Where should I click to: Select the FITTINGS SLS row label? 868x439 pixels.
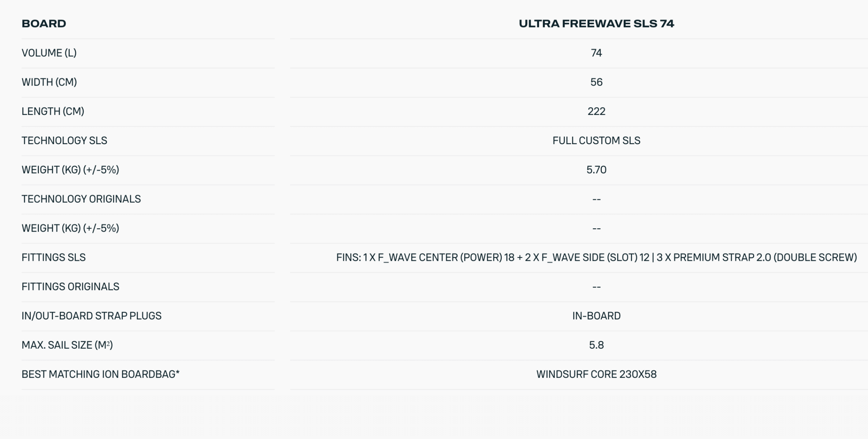[x=53, y=258]
